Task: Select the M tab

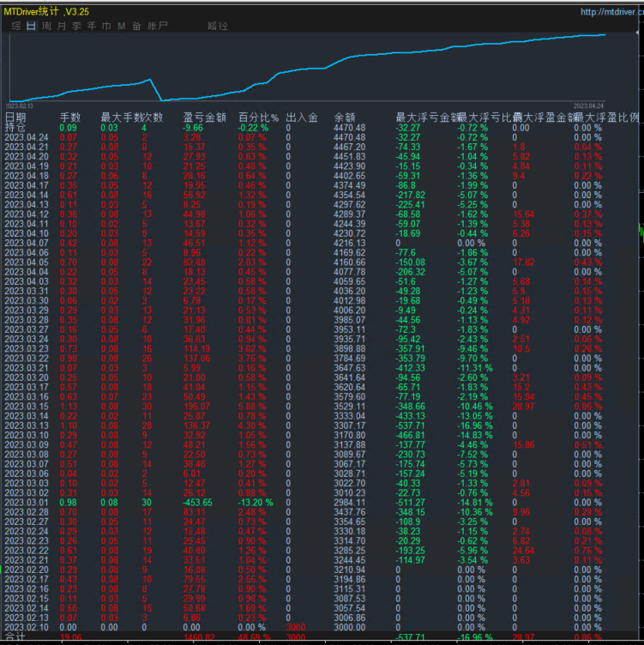Action: click(121, 26)
